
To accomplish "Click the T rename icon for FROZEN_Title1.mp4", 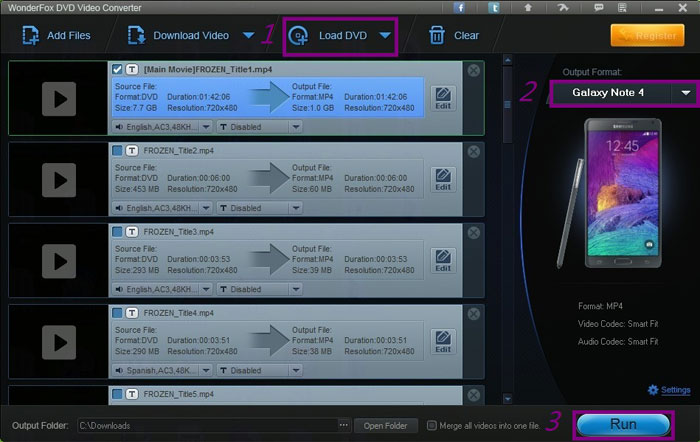I will click(132, 69).
